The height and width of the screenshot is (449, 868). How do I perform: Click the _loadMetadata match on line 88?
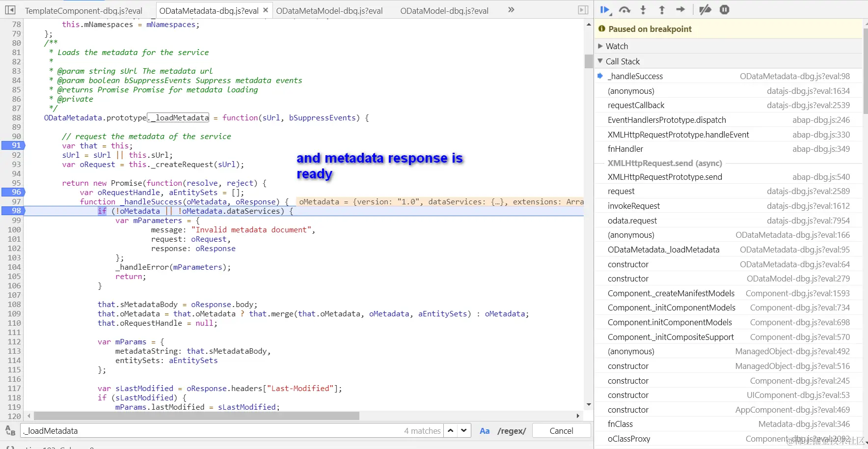coord(178,118)
